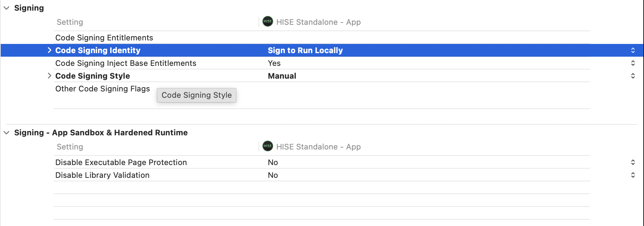Expand the Code Signing Identity row

point(50,50)
